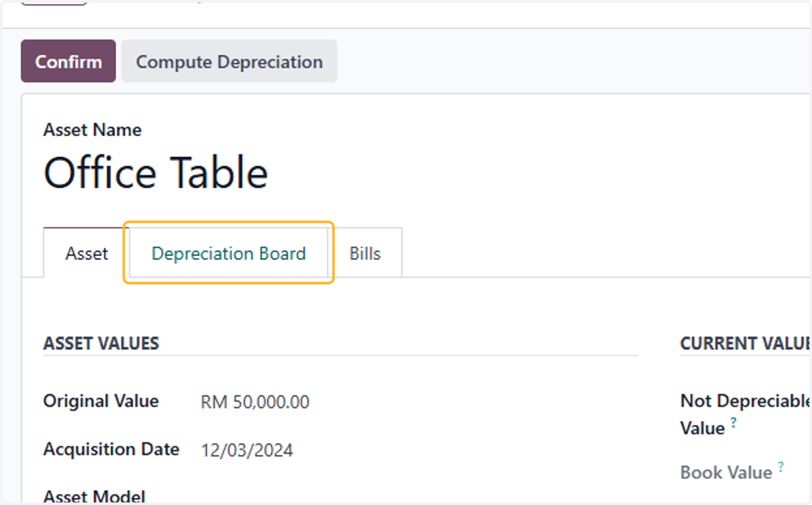The width and height of the screenshot is (812, 505).
Task: Click Acquisition Date 12/03/2024 field
Action: 247,450
